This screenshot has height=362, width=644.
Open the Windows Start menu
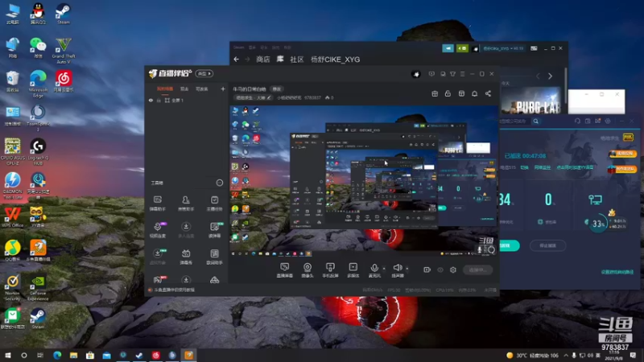[x=7, y=355]
